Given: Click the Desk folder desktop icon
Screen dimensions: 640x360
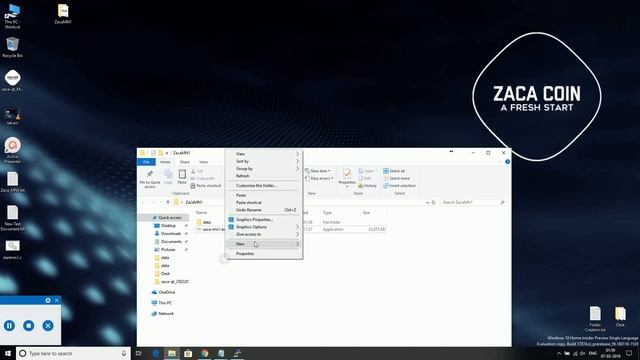Looking at the screenshot, I should [x=620, y=317].
